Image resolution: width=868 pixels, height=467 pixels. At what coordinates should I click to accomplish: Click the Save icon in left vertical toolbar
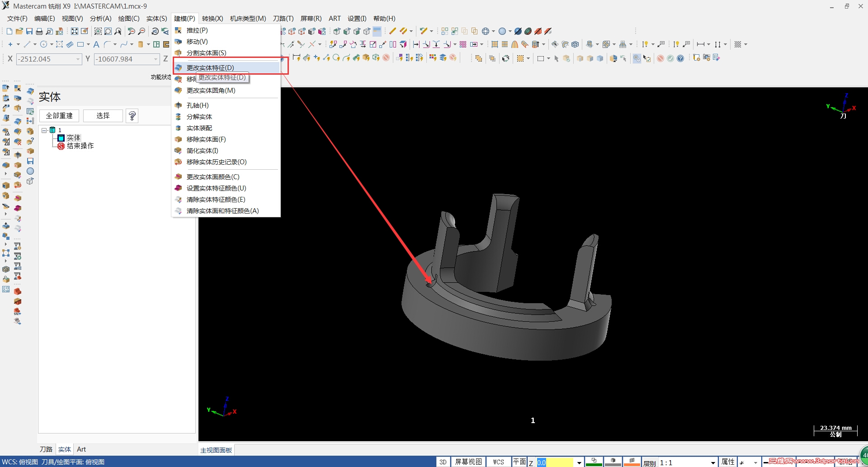tap(30, 161)
